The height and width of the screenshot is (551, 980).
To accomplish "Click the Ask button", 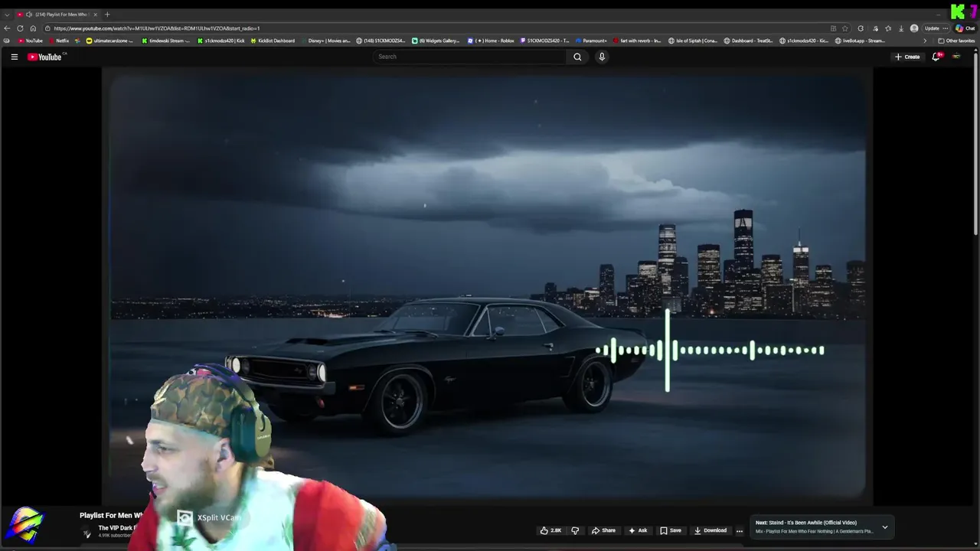I will (638, 530).
